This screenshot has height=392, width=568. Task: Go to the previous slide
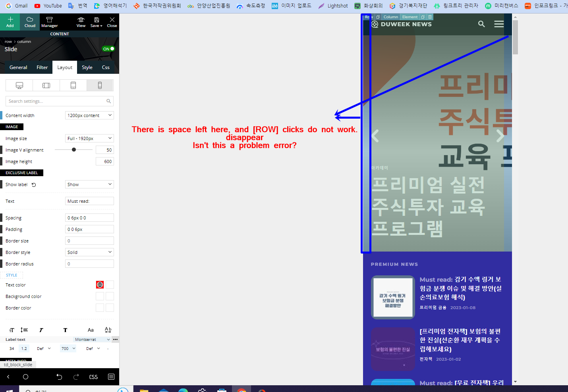click(x=375, y=136)
